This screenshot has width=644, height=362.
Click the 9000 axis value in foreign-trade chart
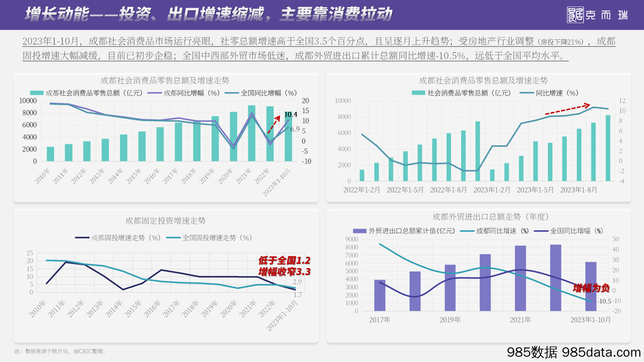click(352, 239)
